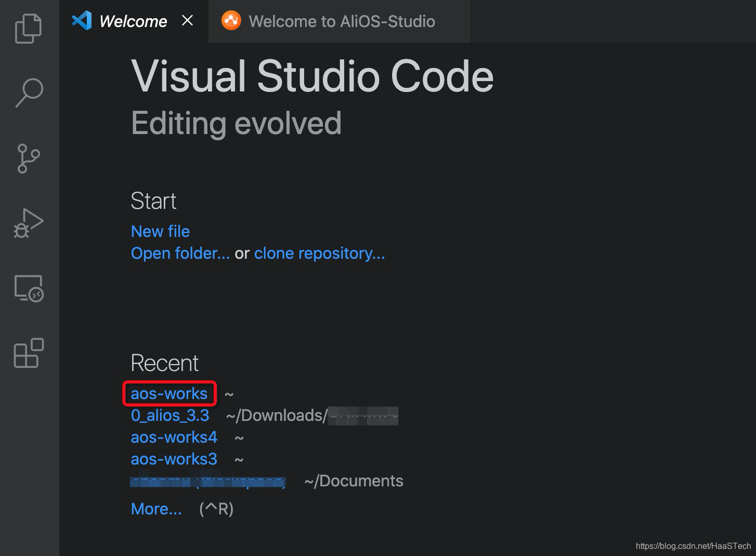
Task: Open the Explorer view in activity bar
Action: [x=29, y=29]
